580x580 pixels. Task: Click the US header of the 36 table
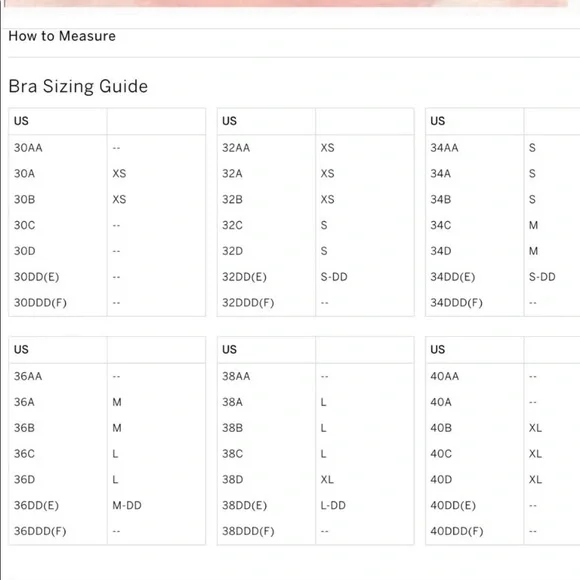(x=21, y=350)
